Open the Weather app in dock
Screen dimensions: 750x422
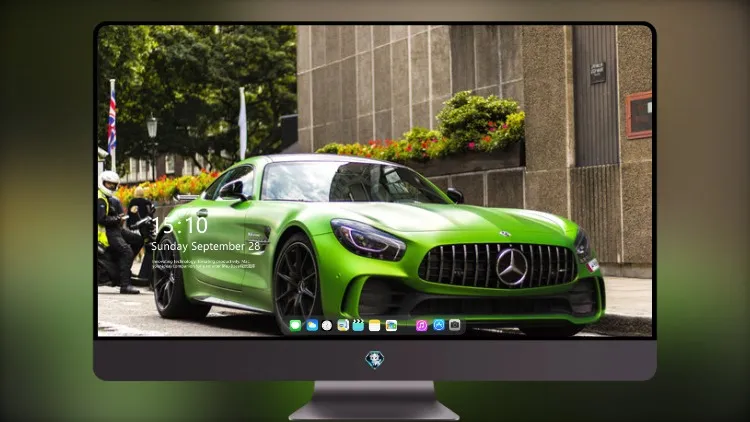pyautogui.click(x=312, y=325)
